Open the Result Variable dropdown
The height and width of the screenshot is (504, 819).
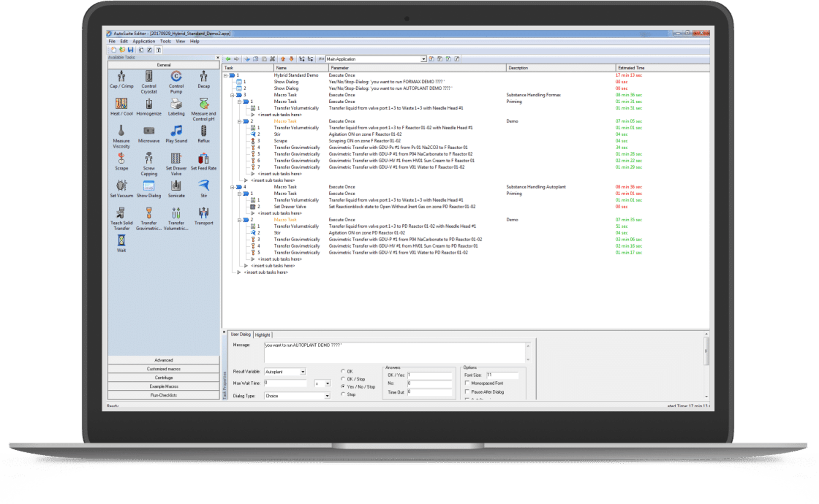point(303,371)
